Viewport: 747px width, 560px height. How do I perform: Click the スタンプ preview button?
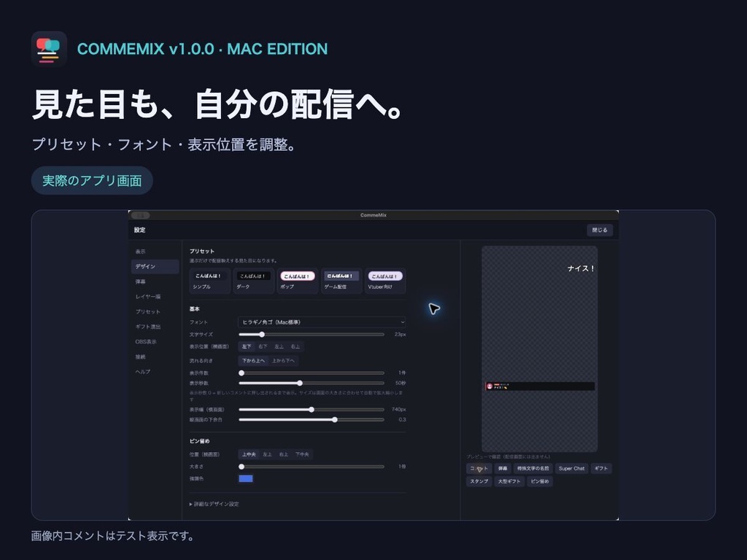coord(479,481)
